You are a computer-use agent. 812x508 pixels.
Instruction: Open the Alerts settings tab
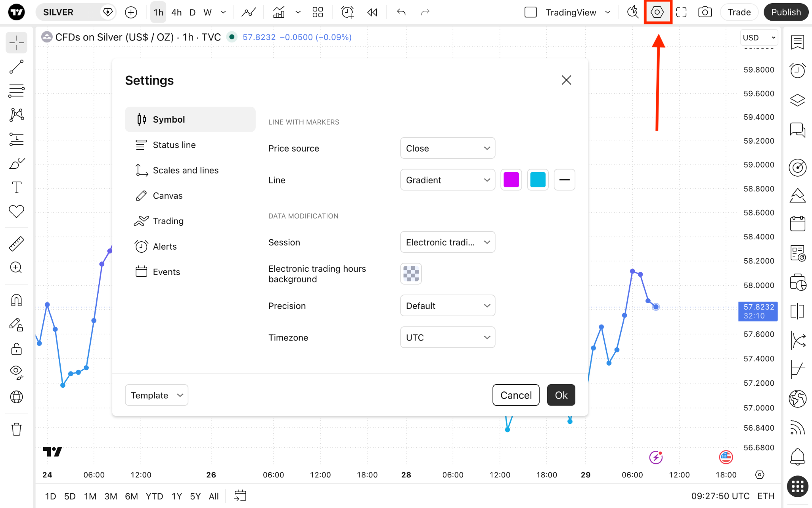[190, 246]
